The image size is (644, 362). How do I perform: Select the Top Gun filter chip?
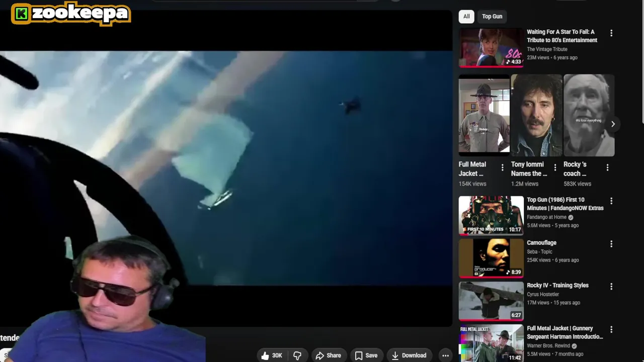pos(492,17)
